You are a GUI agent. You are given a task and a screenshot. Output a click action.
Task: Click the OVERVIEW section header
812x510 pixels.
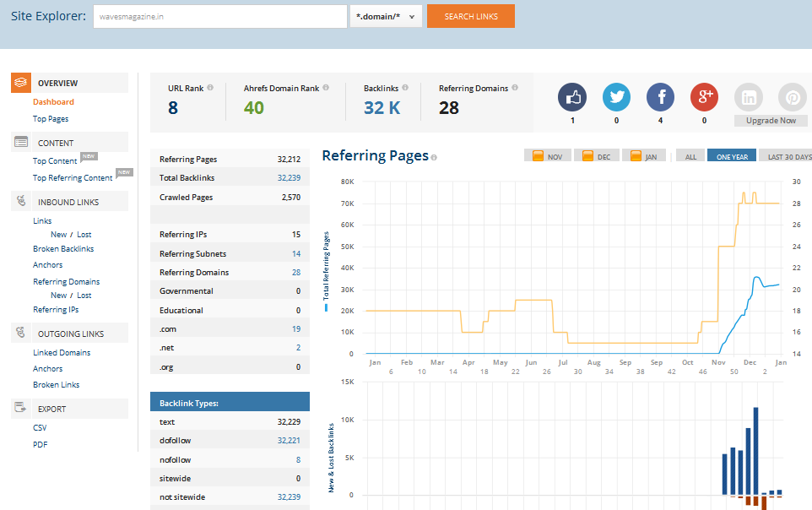click(69, 83)
